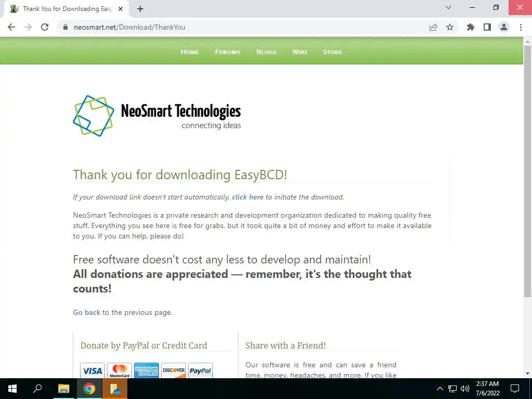Close the Thank You for Downloading tab
The width and height of the screenshot is (532, 399).
[121, 9]
